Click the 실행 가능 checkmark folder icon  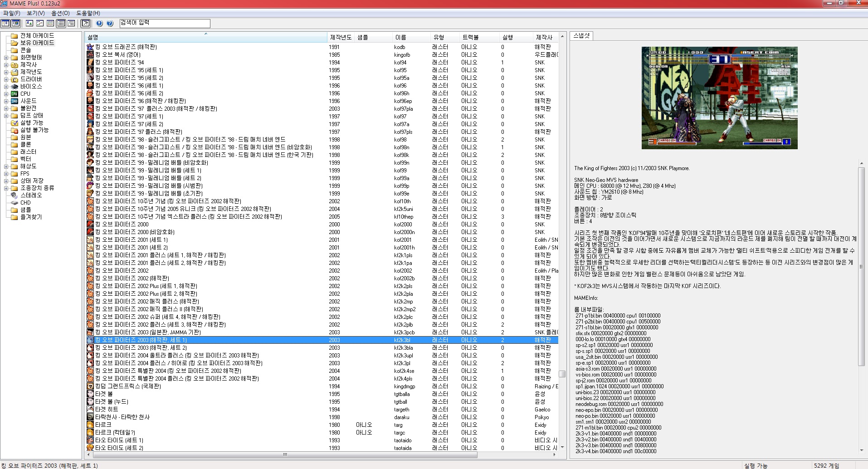15,123
